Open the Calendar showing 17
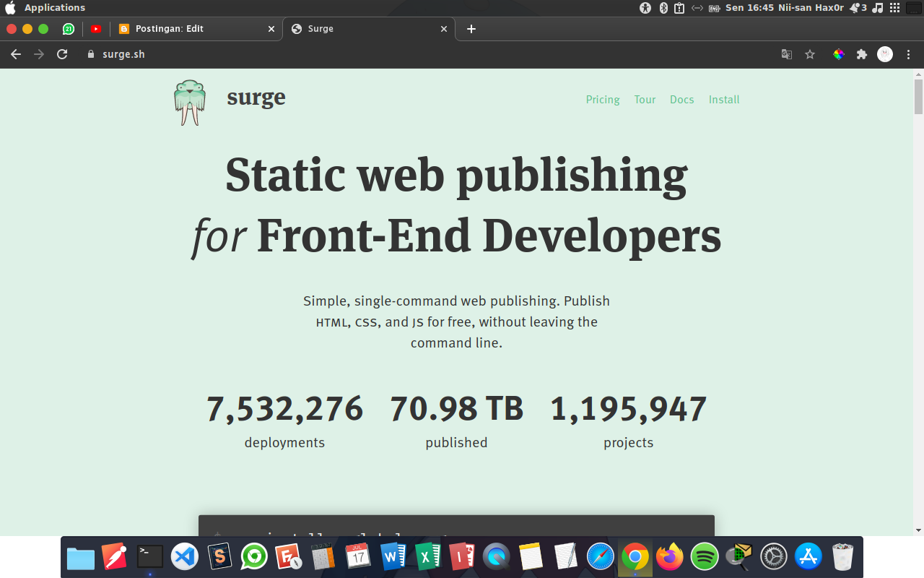This screenshot has width=924, height=578. click(x=358, y=556)
